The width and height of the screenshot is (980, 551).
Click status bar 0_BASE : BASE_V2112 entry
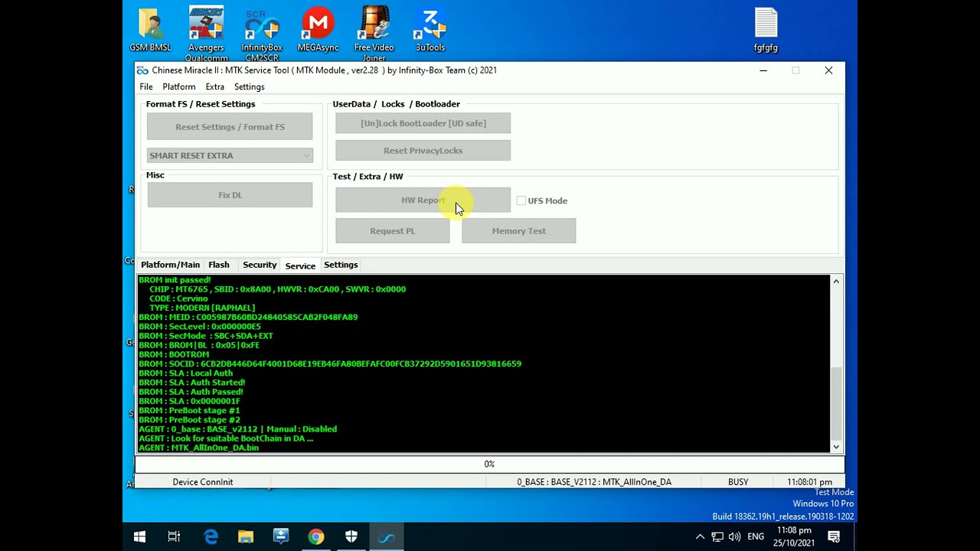click(594, 482)
